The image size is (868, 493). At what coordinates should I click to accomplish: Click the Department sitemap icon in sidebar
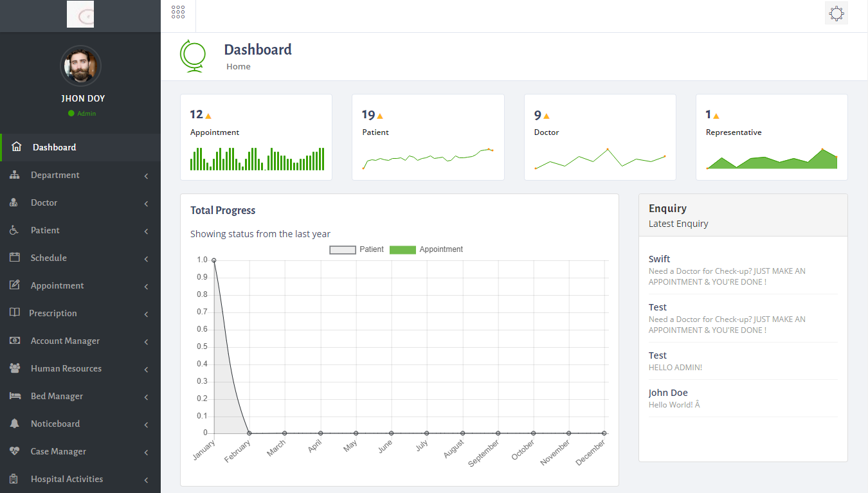[x=15, y=175]
